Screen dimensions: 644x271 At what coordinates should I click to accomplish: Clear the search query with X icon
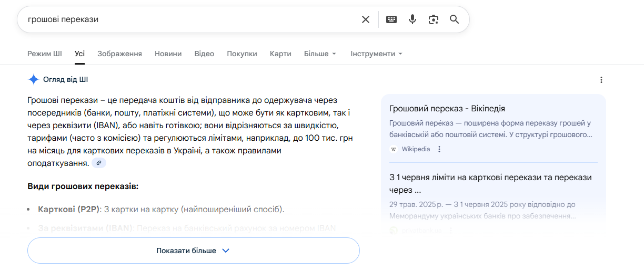coord(366,19)
